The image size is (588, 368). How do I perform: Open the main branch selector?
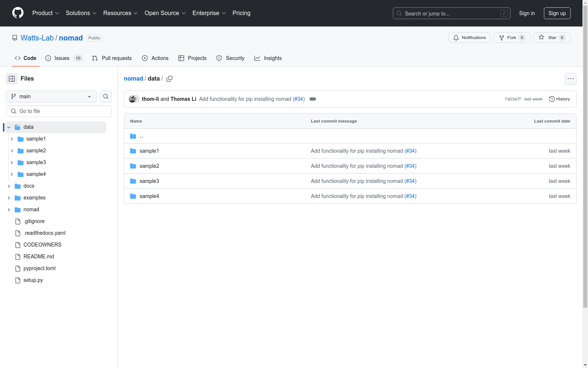[51, 96]
